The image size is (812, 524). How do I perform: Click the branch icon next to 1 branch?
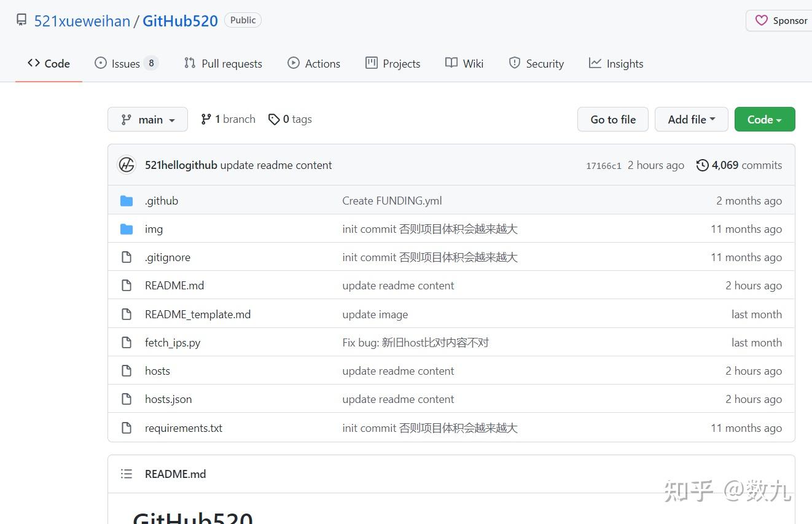click(x=206, y=119)
